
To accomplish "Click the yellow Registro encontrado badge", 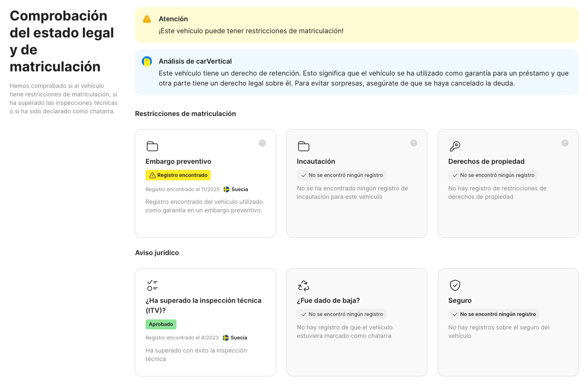I will tap(178, 175).
